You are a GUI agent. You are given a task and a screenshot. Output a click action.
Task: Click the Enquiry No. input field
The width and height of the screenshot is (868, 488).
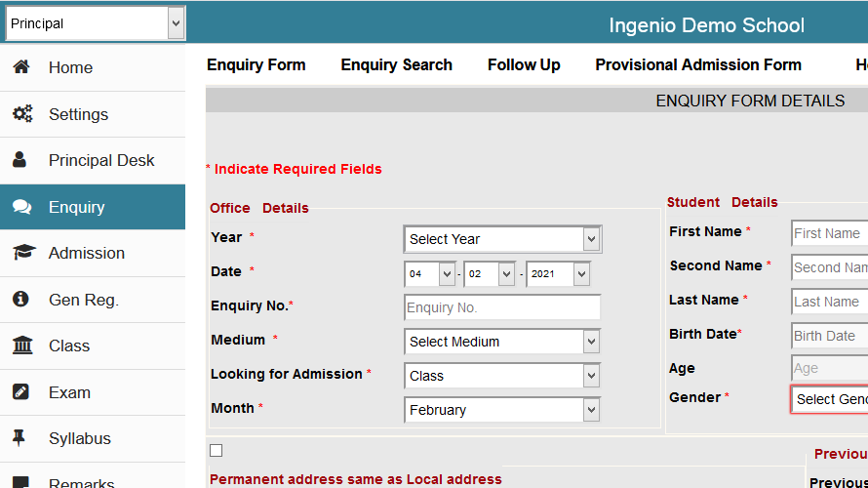[x=502, y=307]
